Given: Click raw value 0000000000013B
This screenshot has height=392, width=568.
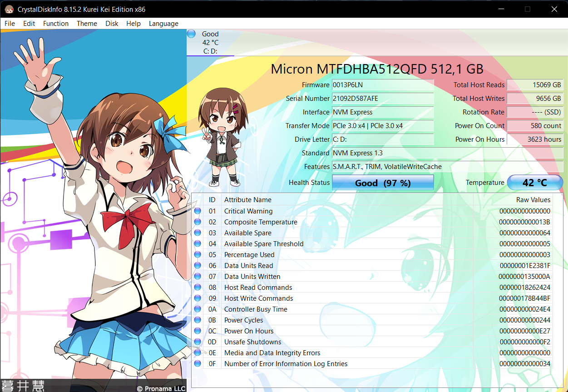Looking at the screenshot, I should [525, 222].
